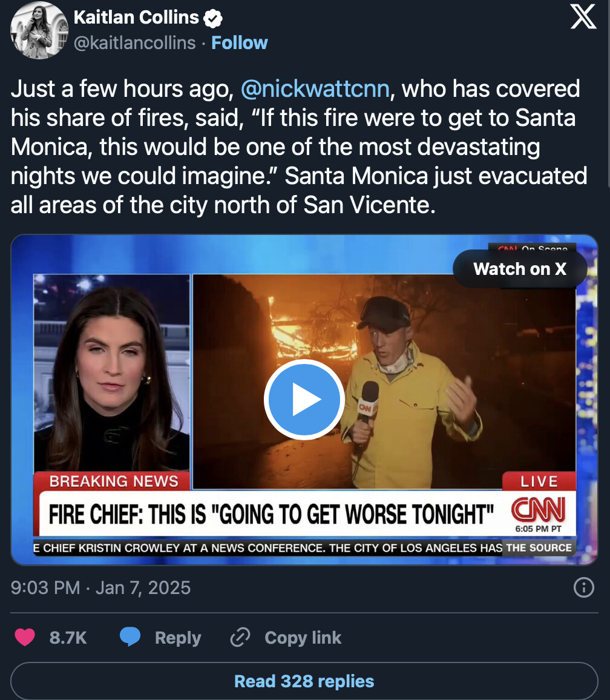Click the blue verified checkmark badge
The width and height of the screenshot is (610, 700).
pyautogui.click(x=213, y=18)
